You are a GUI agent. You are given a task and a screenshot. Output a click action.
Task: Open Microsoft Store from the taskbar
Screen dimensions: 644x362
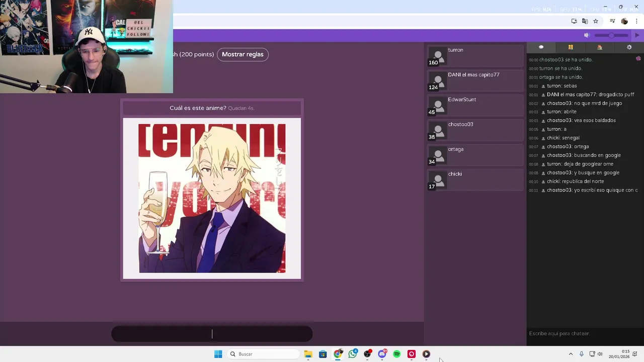323,354
